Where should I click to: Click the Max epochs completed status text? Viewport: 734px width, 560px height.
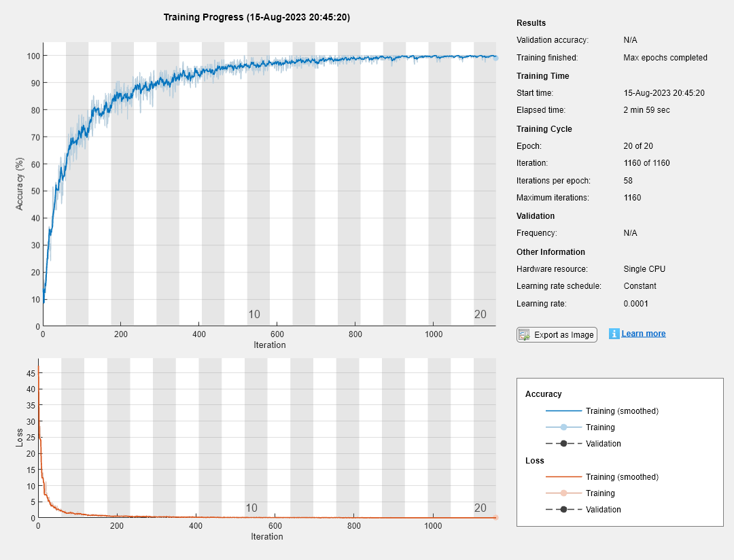click(x=665, y=58)
